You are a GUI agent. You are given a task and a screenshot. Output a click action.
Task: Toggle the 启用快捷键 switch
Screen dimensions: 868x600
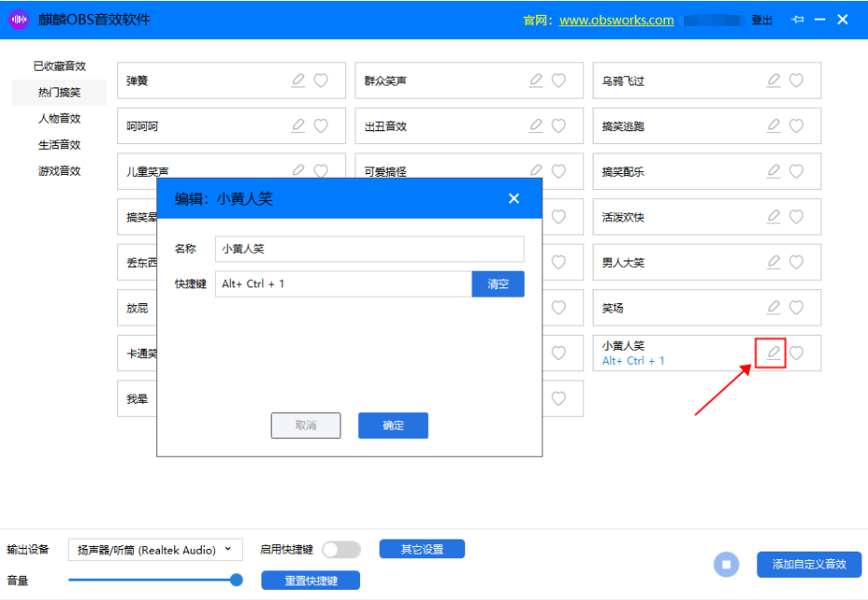point(341,550)
